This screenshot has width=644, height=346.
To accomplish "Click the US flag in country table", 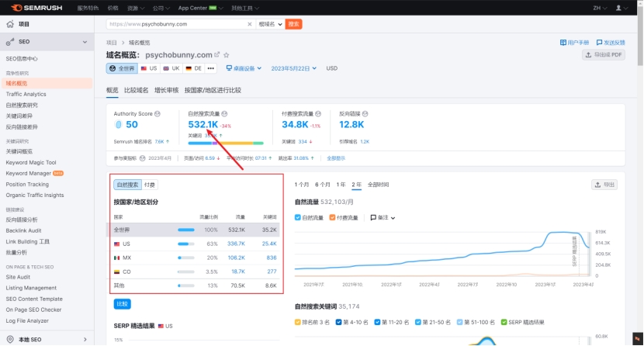I will point(116,244).
